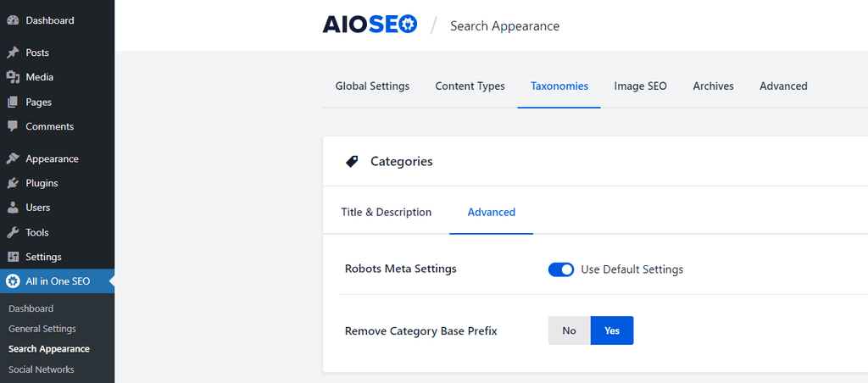Click the Search Appearance page title

pyautogui.click(x=504, y=26)
